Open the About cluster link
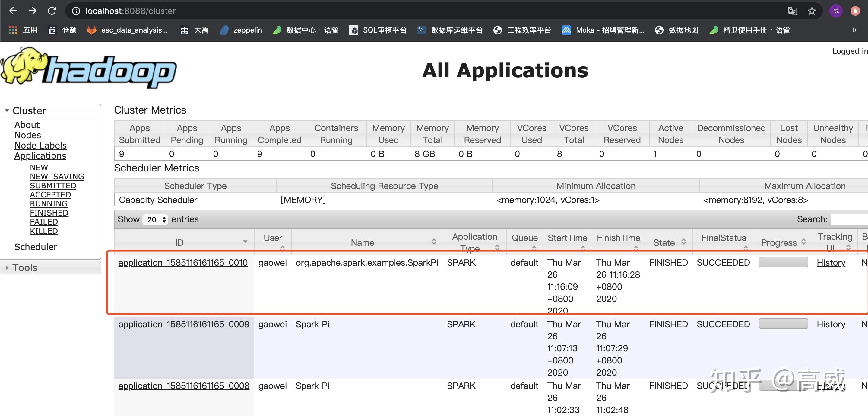868x416 pixels. click(x=27, y=125)
